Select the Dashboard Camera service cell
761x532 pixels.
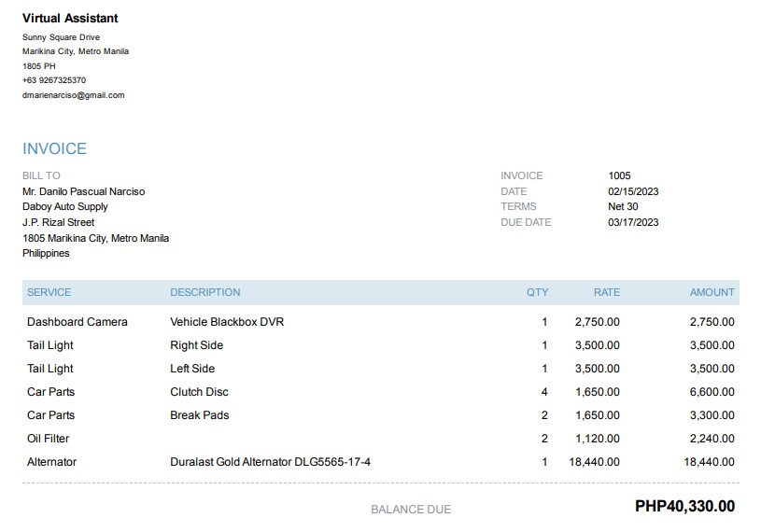(x=78, y=322)
